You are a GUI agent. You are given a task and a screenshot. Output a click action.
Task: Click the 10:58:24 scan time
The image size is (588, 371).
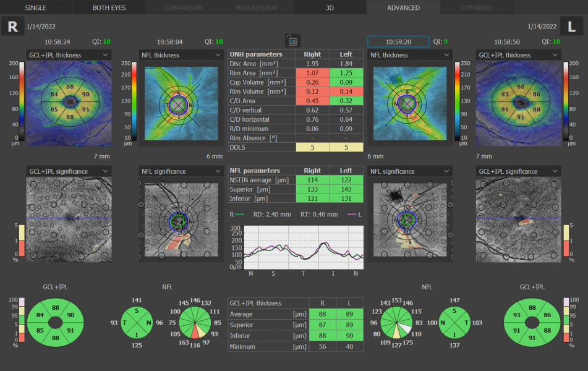tap(58, 41)
